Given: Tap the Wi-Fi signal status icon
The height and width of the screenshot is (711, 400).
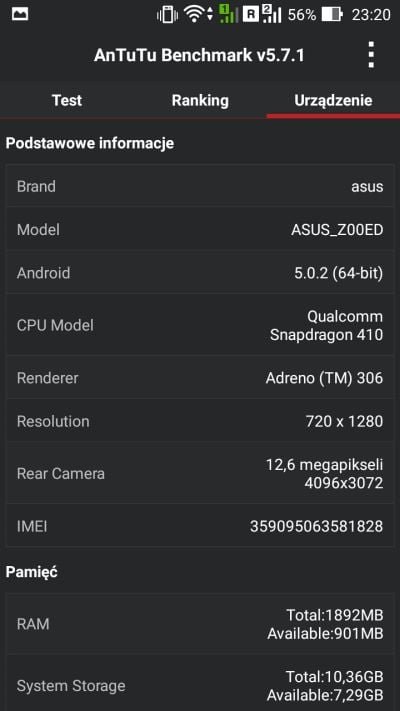Looking at the screenshot, I should point(198,15).
